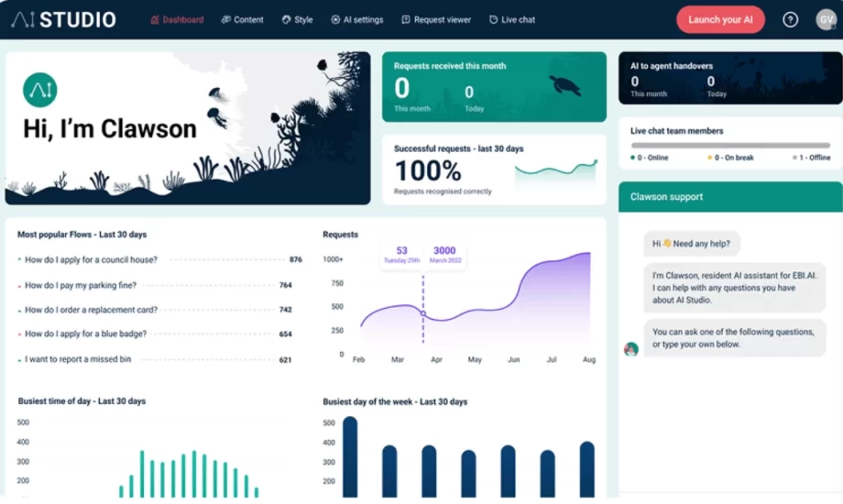The image size is (843, 504).
Task: Click the AI Studio logo
Action: tap(63, 20)
